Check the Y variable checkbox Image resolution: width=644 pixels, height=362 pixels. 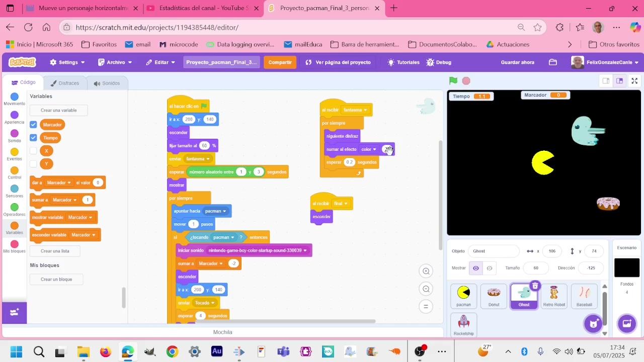pyautogui.click(x=33, y=164)
